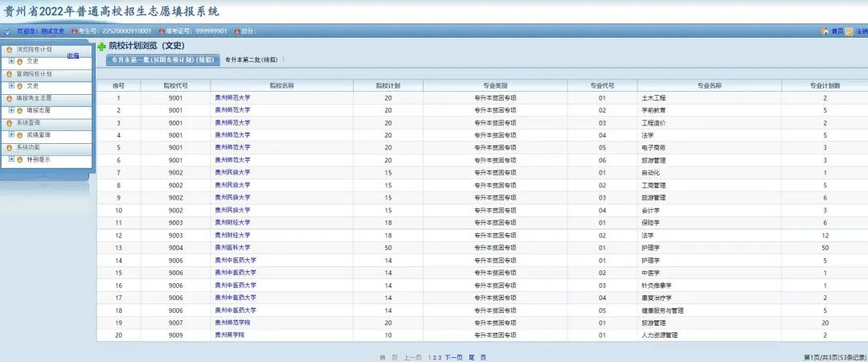Expand the 填报志愿 tree node
Image resolution: width=868 pixels, height=362 pixels.
11,110
